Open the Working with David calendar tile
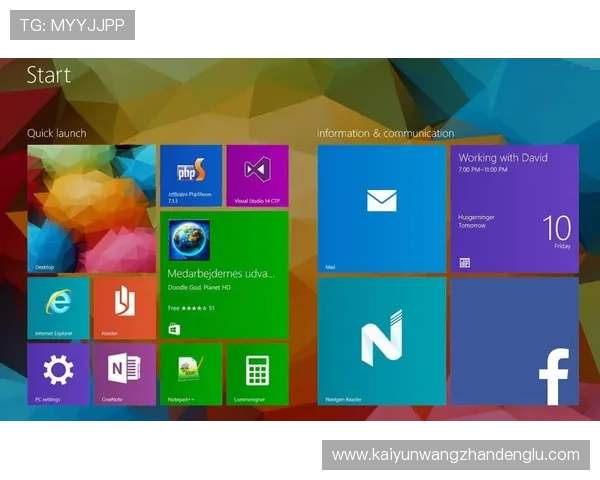The image size is (600, 480). pos(514,208)
